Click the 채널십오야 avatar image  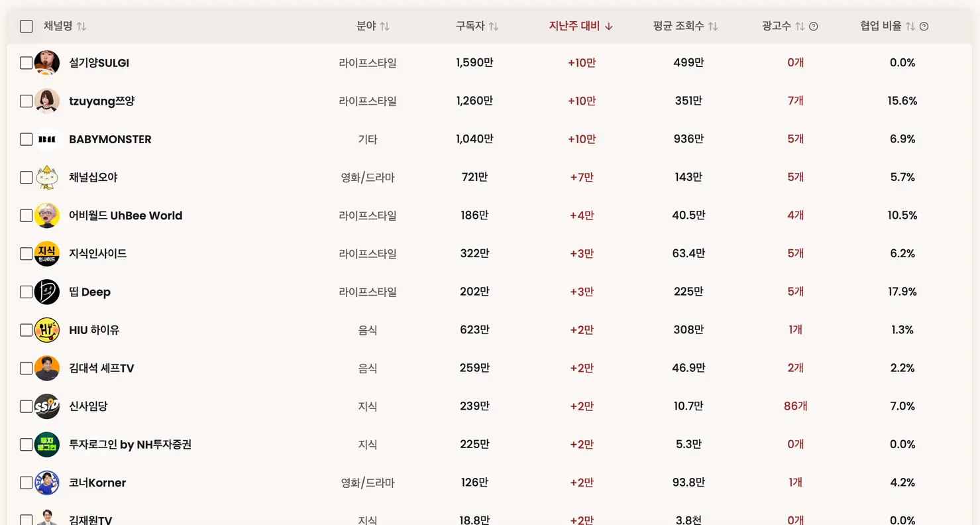click(46, 177)
